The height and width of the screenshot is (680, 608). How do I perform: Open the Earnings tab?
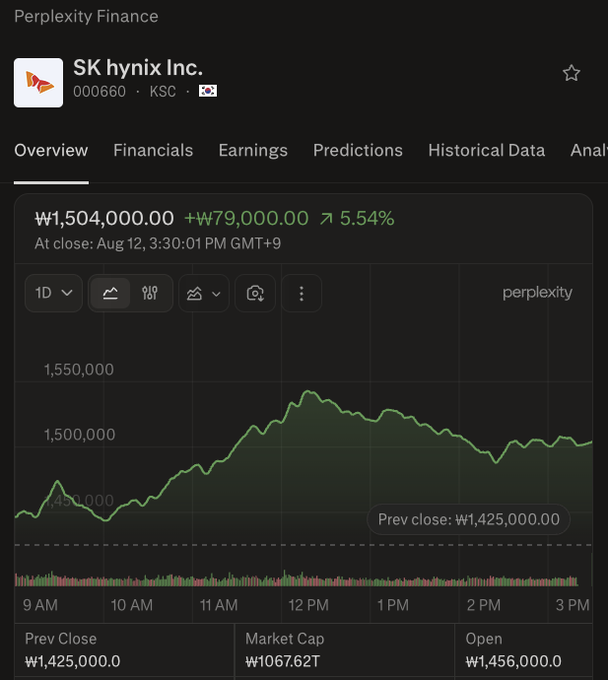(x=253, y=150)
